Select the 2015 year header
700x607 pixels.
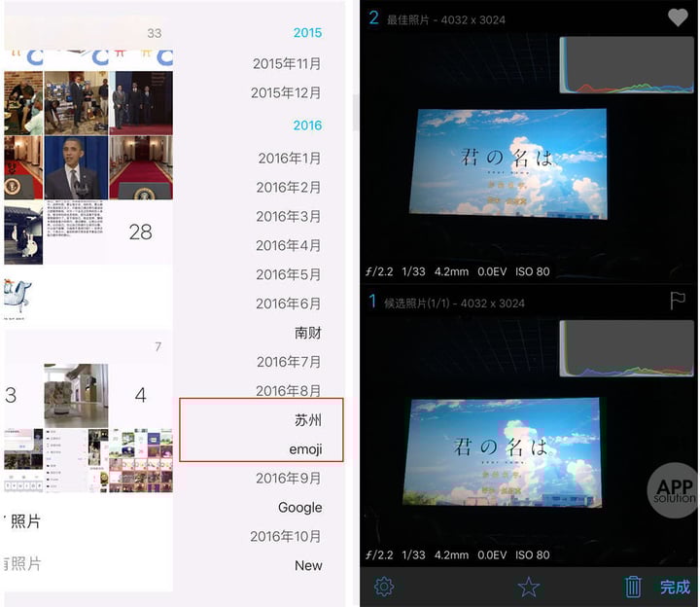pos(307,33)
